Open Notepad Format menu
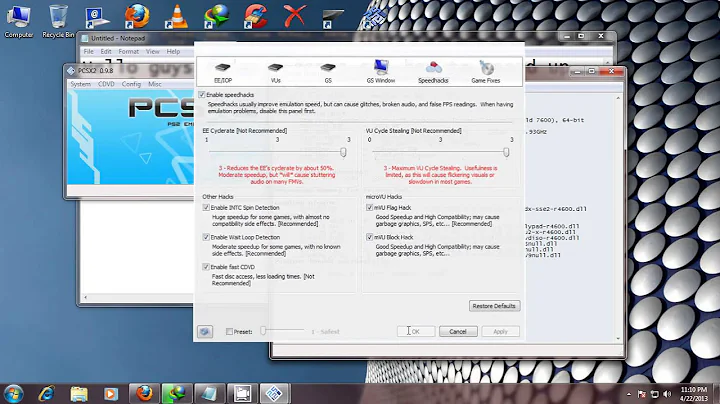The height and width of the screenshot is (404, 720). pyautogui.click(x=129, y=51)
